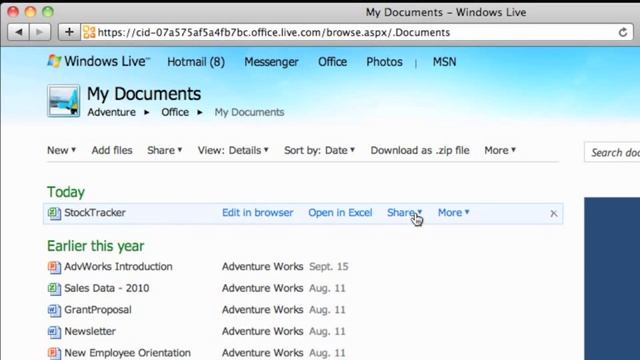Click the Windows Live flag logo

[x=54, y=61]
